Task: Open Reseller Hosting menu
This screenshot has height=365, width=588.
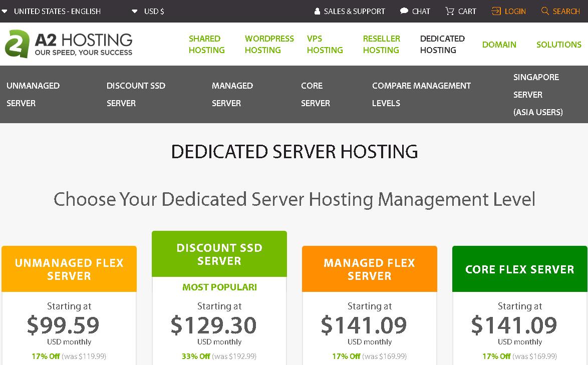Action: click(381, 44)
